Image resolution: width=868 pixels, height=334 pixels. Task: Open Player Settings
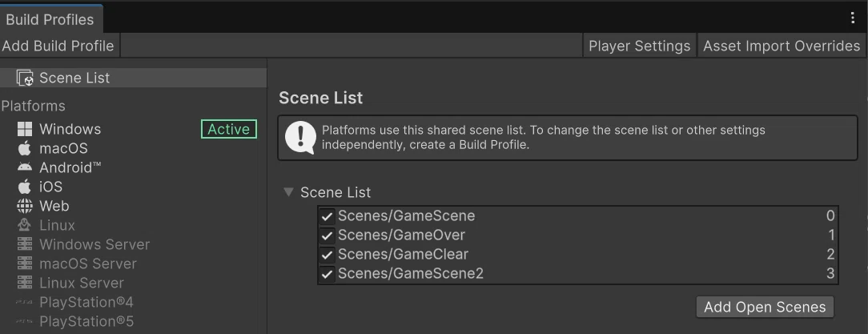pos(639,46)
